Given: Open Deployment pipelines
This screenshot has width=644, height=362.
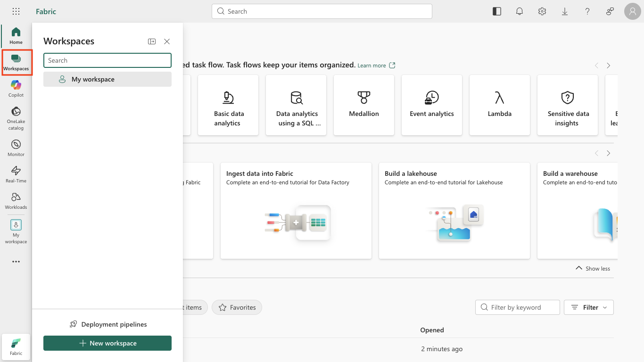Looking at the screenshot, I should click(x=107, y=324).
